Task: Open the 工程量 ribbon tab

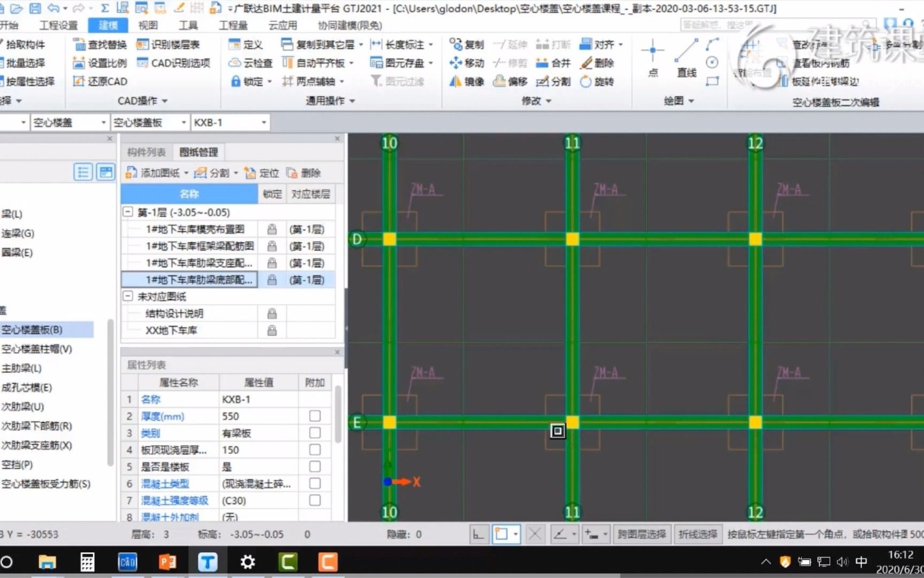Action: (x=233, y=25)
